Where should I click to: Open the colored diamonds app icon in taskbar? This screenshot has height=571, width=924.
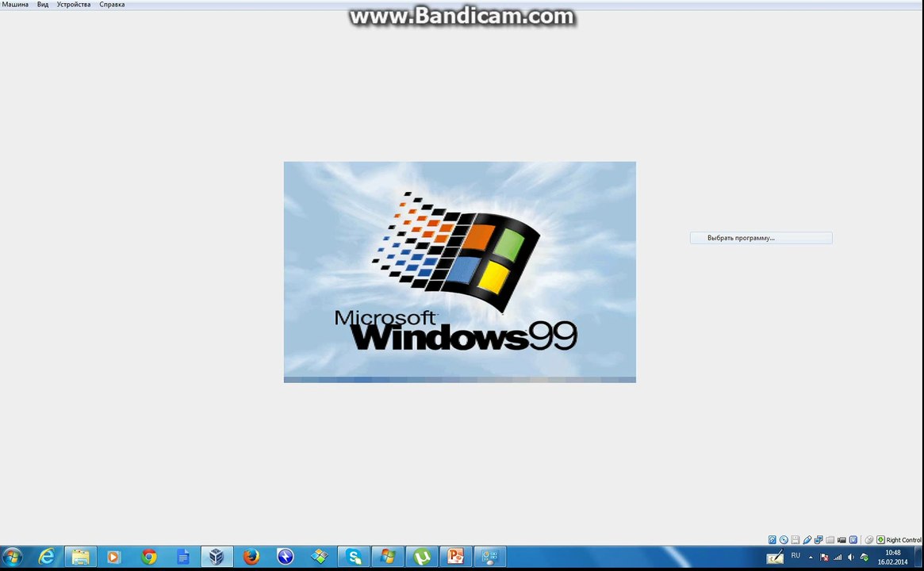pos(320,557)
